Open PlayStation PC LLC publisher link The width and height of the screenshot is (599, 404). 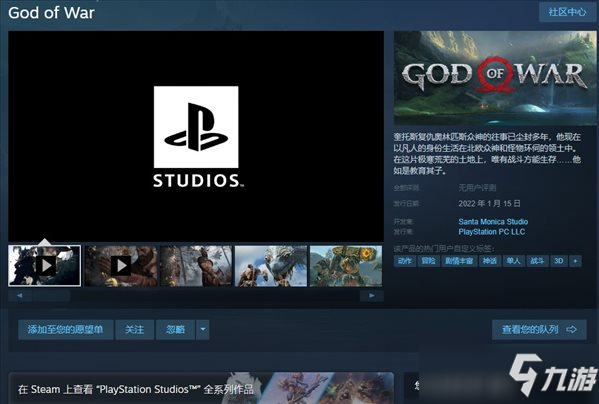pyautogui.click(x=492, y=232)
